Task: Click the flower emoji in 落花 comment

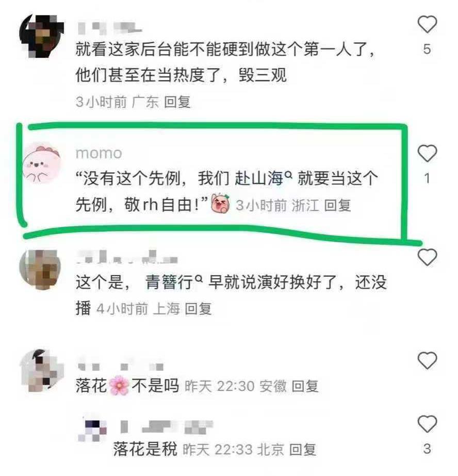Action: [119, 386]
